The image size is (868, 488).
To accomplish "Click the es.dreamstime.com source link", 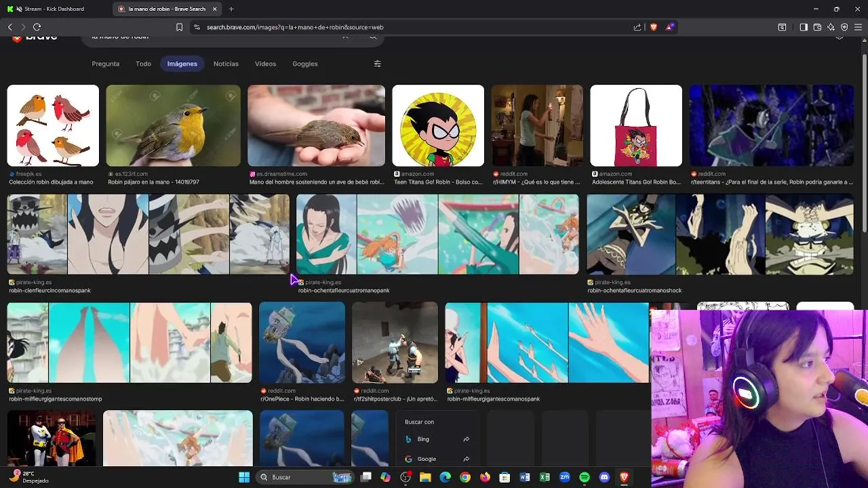I will (x=281, y=174).
